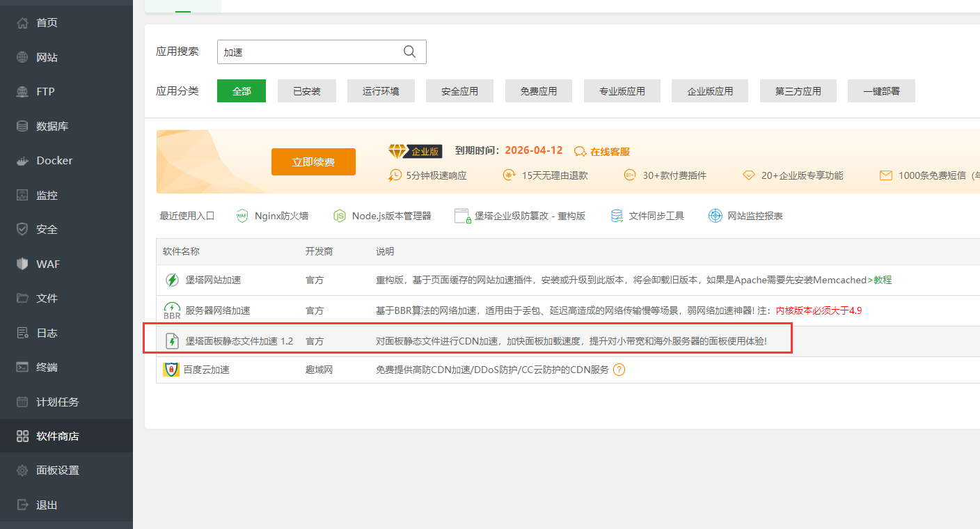Screen dimensions: 980x529
Task: Open 网站监控报表 from recent entries
Action: coord(755,216)
